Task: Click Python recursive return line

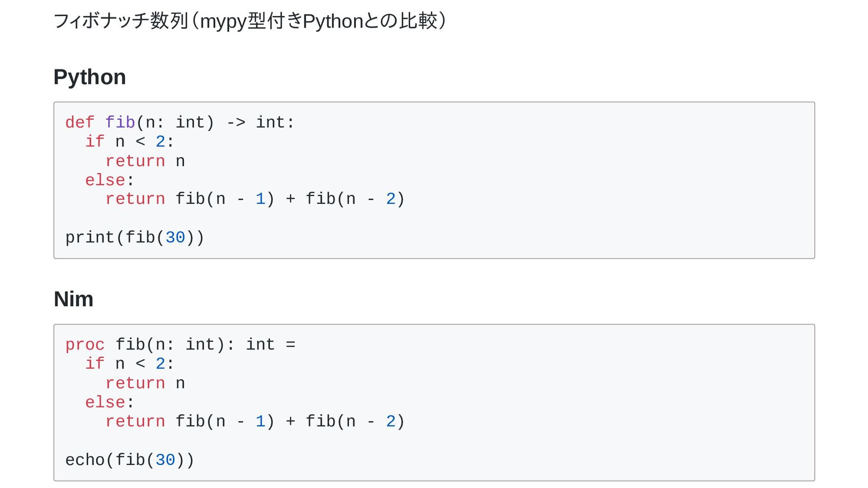Action: (x=255, y=199)
